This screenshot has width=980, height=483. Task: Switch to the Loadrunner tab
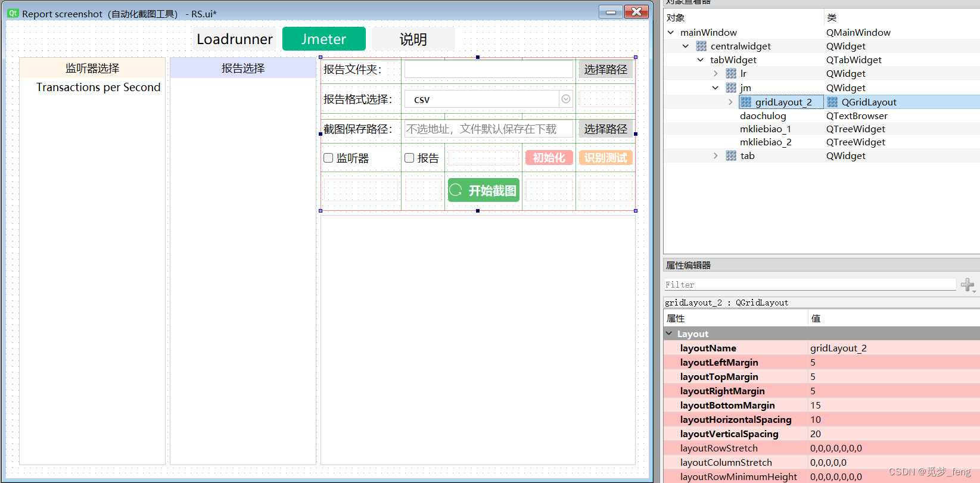point(235,39)
